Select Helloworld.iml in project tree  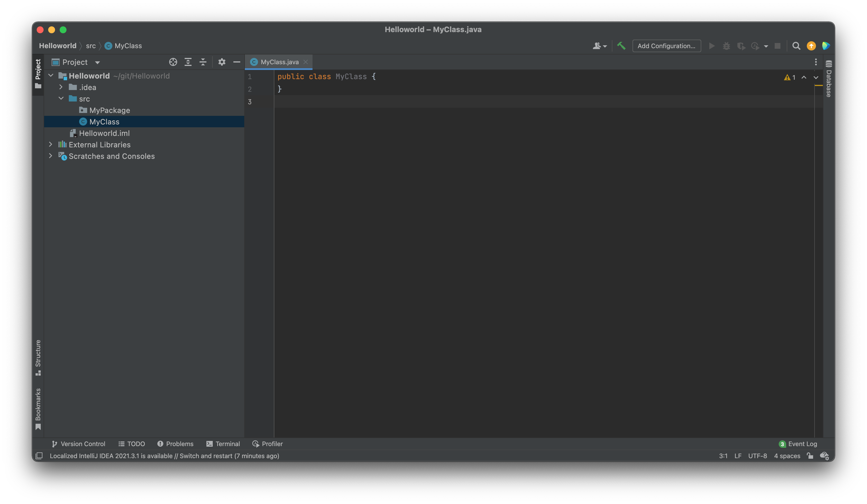click(104, 133)
